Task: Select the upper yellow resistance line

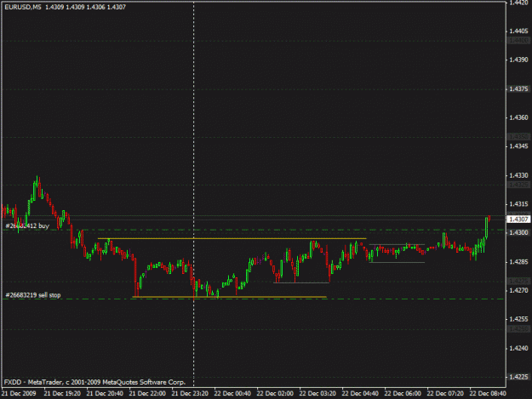Action: coord(232,239)
